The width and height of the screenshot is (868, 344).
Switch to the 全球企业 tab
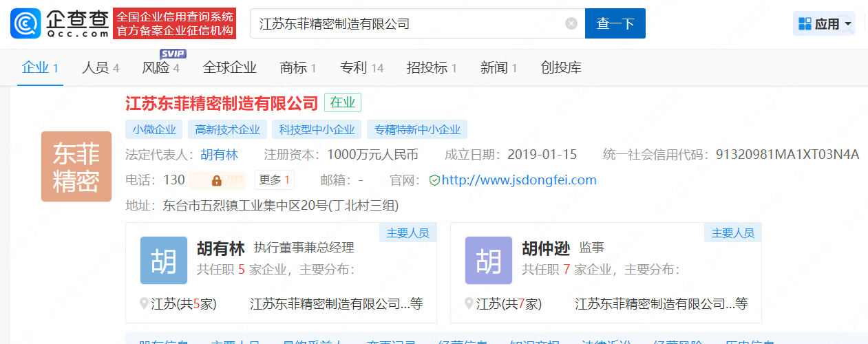pos(230,67)
